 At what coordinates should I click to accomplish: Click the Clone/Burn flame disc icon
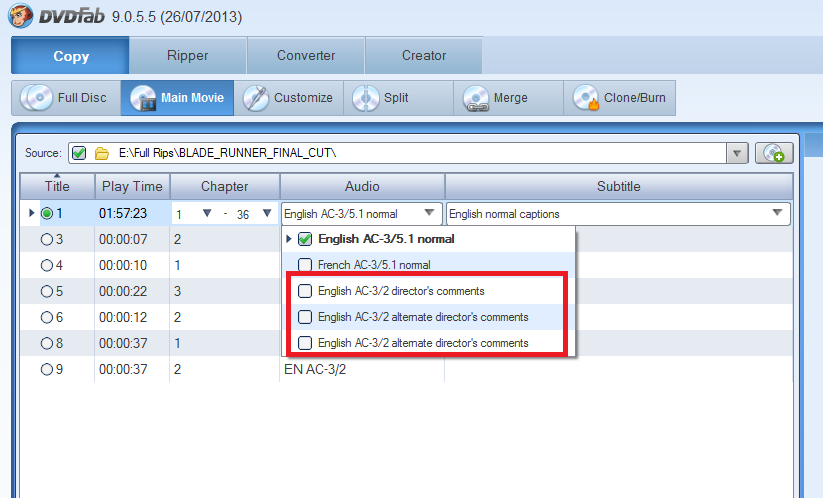[586, 98]
